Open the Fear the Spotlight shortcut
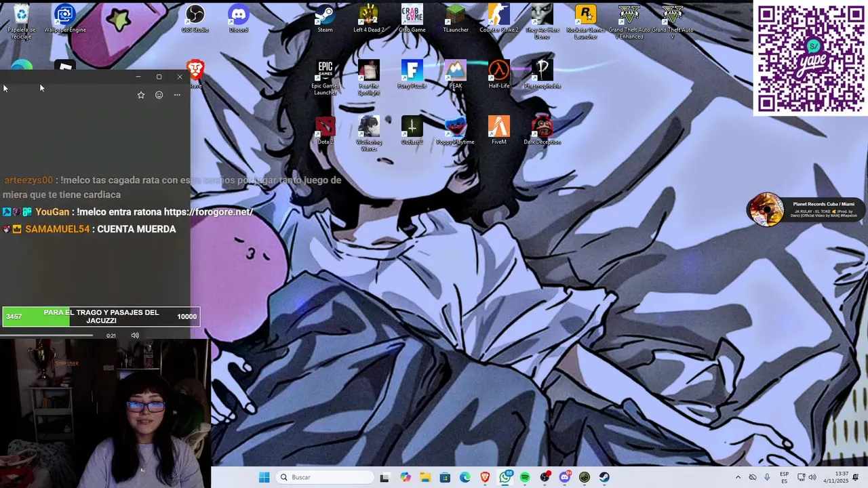Image resolution: width=868 pixels, height=488 pixels. (369, 77)
